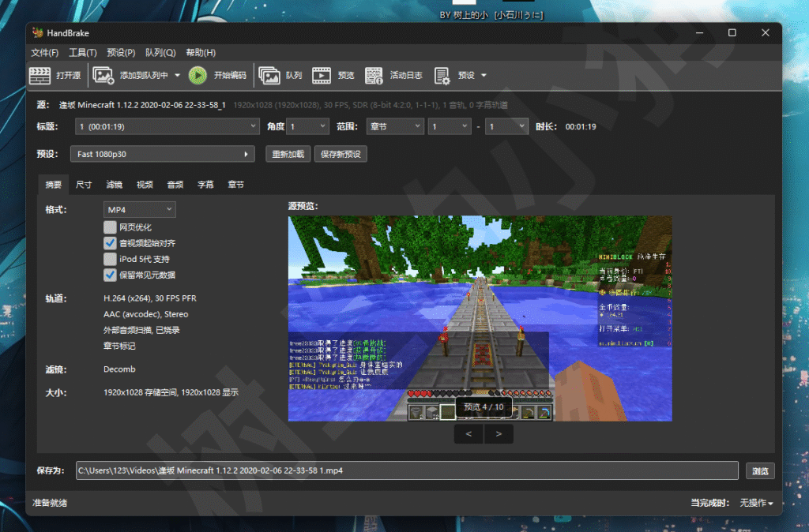Click the duration value 00:01:19
This screenshot has height=532, width=809.
[x=581, y=127]
